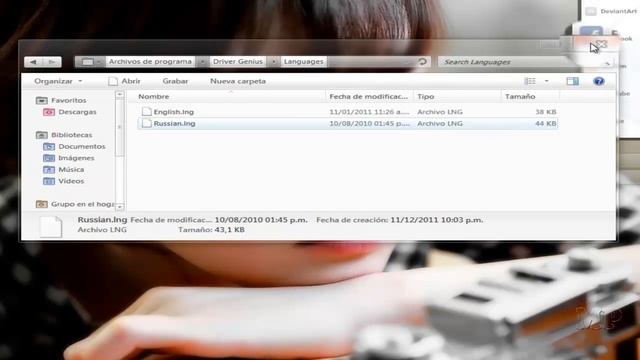The image size is (640, 360).
Task: Select Favoritos in the navigation pane
Action: pos(69,100)
